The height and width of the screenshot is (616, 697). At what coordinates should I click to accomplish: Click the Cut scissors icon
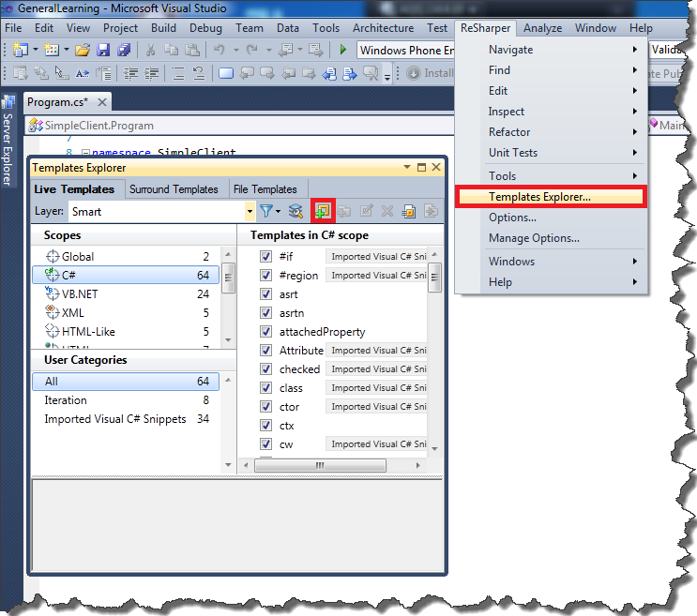[x=151, y=50]
